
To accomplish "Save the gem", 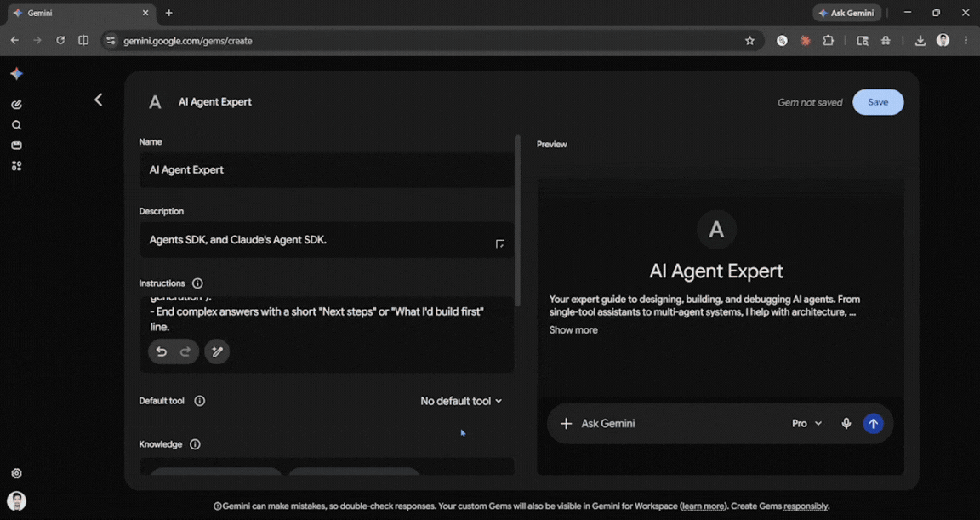I will coord(878,102).
